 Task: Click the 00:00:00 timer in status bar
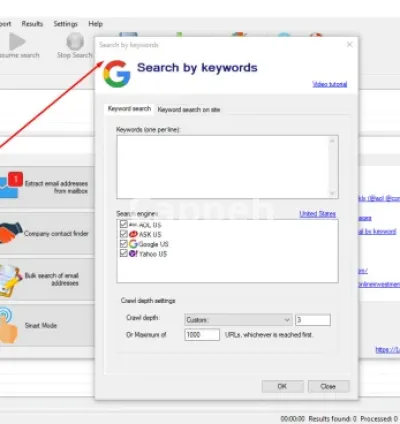[292, 419]
